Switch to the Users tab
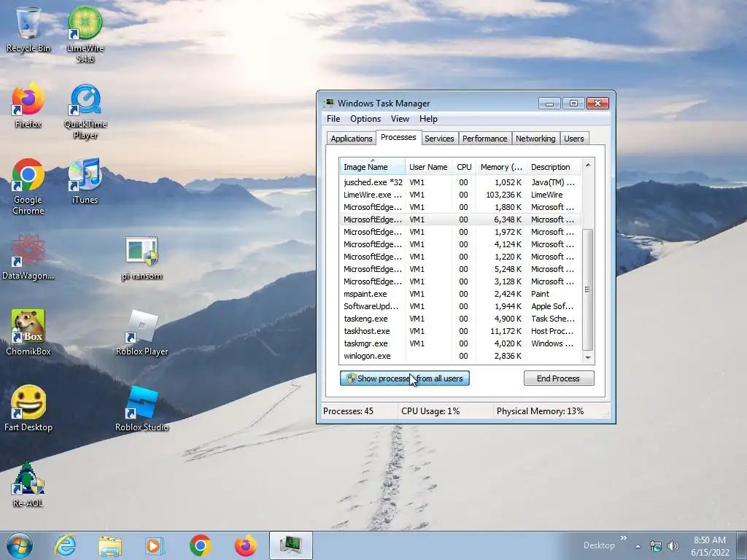Viewport: 747px width, 560px height. (x=574, y=139)
